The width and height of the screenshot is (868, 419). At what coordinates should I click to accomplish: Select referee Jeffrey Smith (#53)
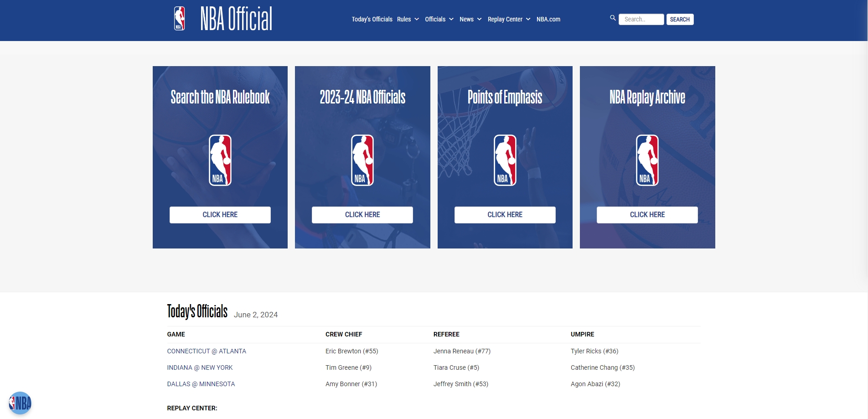(x=461, y=384)
